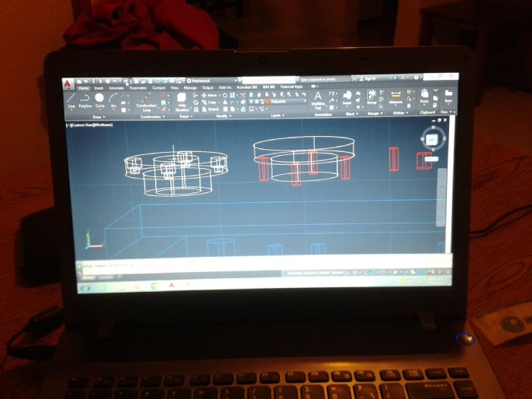Switch to the Annotate ribbon tab
Image resolution: width=532 pixels, height=399 pixels.
(116, 88)
